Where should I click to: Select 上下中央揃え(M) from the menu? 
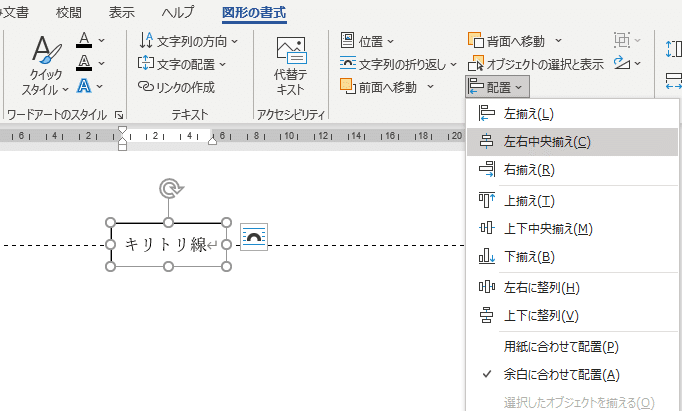[x=572, y=228]
